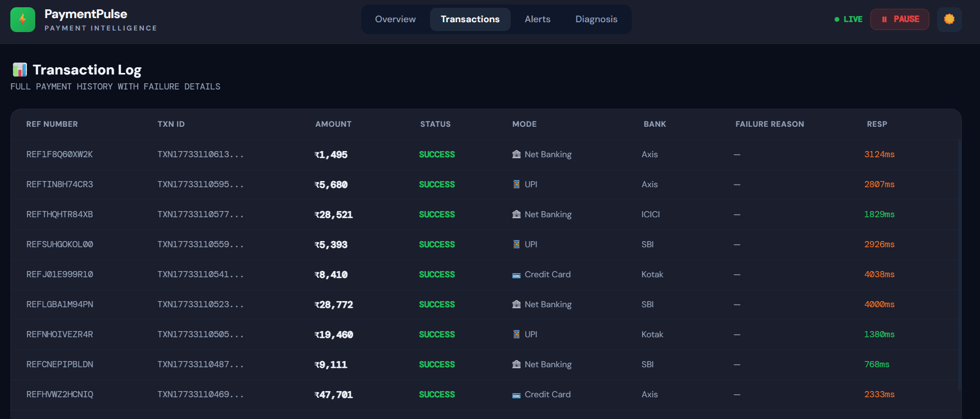Screen dimensions: 980x419
Task: Select reference REFLGBA1M94PN
Action: 60,304
